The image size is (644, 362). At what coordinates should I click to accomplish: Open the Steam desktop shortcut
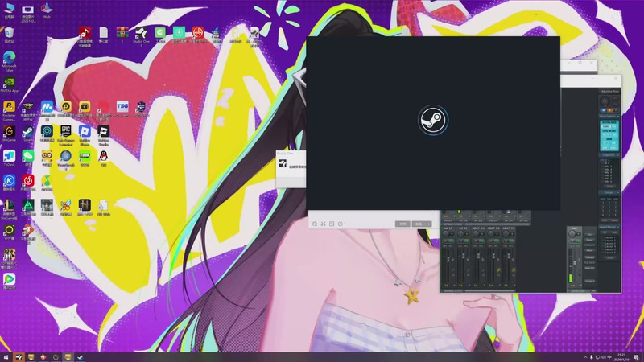[28, 132]
